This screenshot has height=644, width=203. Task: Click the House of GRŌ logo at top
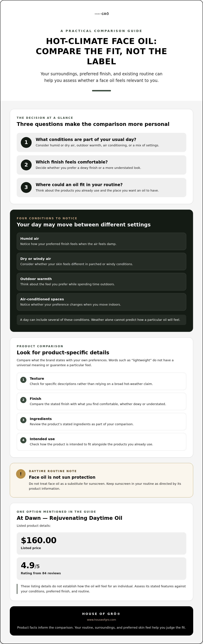[x=101, y=14]
